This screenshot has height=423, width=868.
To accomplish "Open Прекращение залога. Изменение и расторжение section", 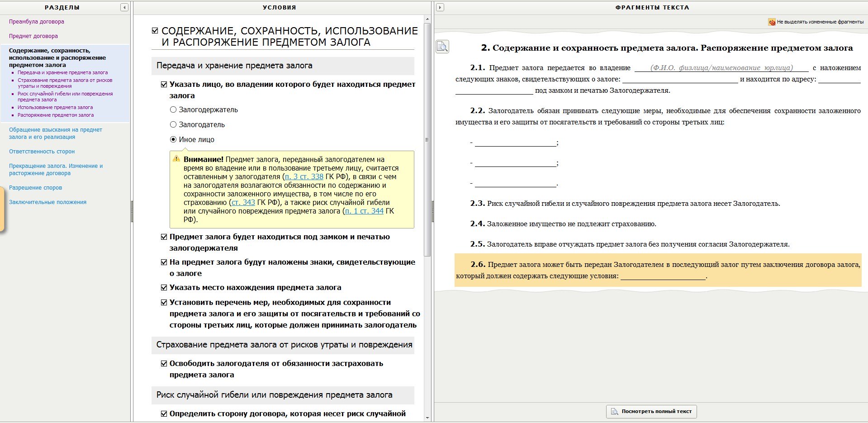I will (56, 169).
